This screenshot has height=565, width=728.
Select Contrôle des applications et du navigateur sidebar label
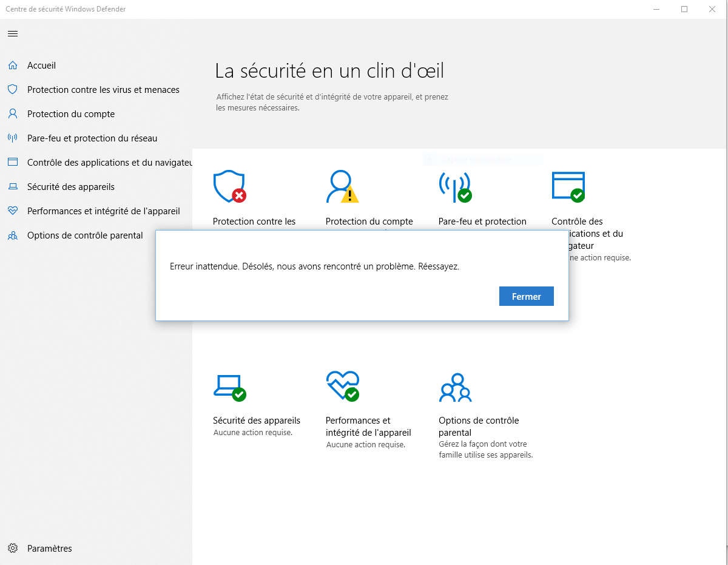click(x=110, y=163)
